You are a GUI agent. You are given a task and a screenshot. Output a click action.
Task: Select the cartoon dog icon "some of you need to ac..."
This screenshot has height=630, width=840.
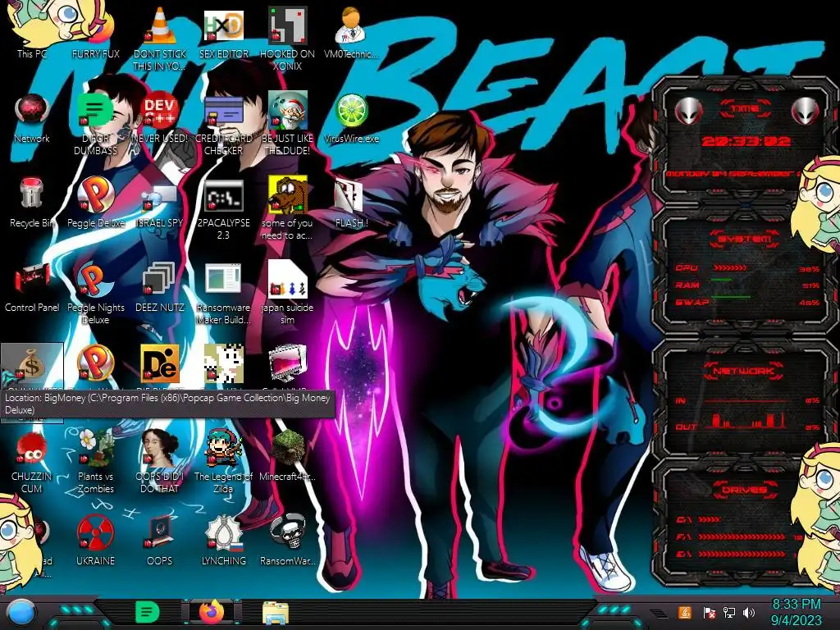click(287, 194)
